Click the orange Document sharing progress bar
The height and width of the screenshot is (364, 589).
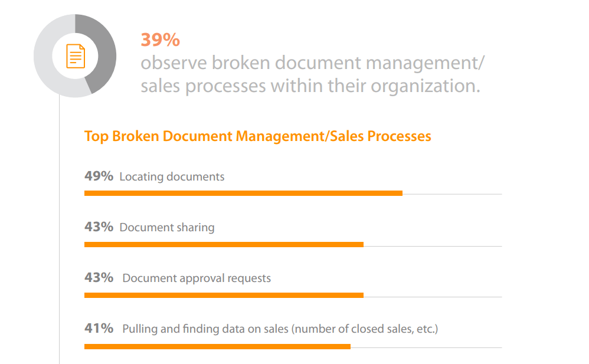click(224, 244)
